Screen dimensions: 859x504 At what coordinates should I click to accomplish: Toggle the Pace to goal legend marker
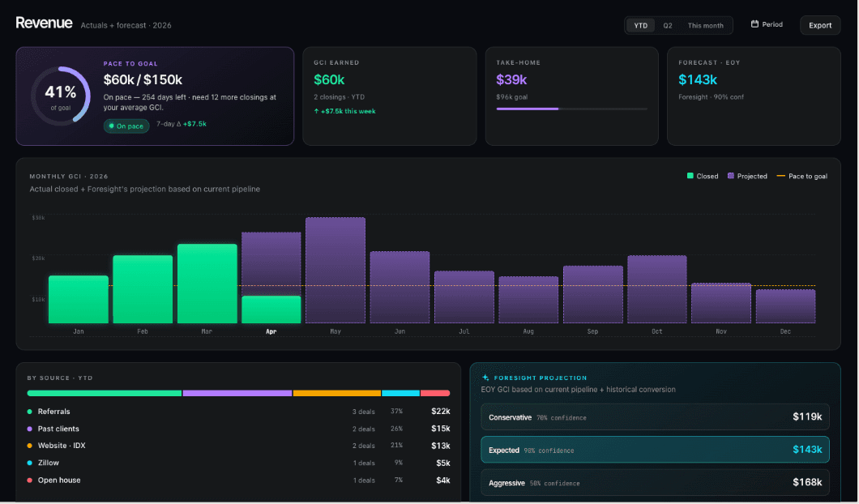780,176
